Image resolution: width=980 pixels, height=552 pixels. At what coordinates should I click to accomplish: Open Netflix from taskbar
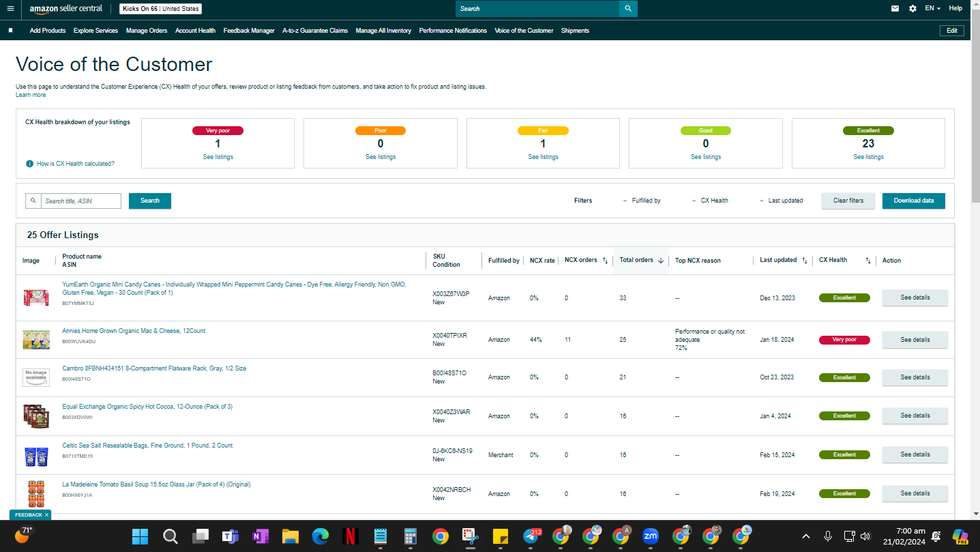[x=351, y=536]
